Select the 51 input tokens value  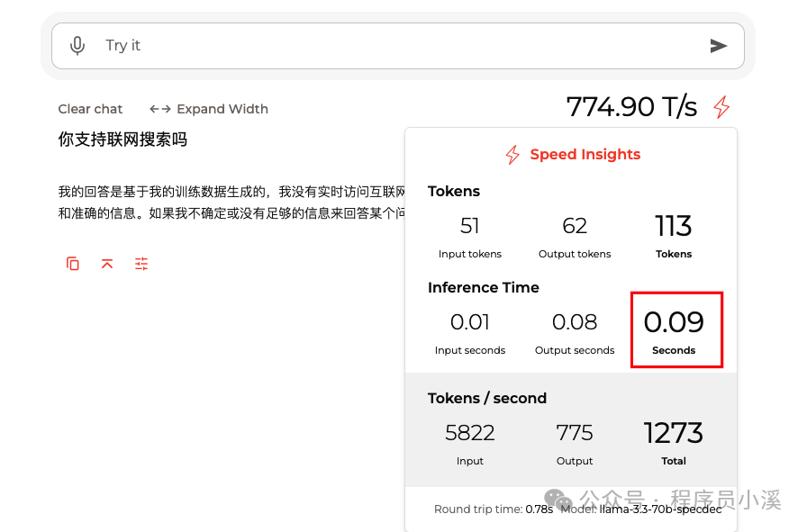(x=470, y=226)
